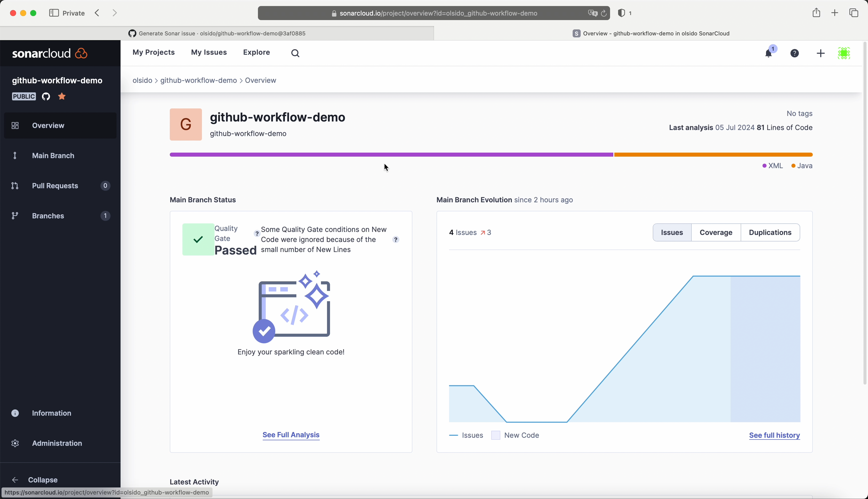The height and width of the screenshot is (499, 868).
Task: Open the notifications bell
Action: [768, 53]
